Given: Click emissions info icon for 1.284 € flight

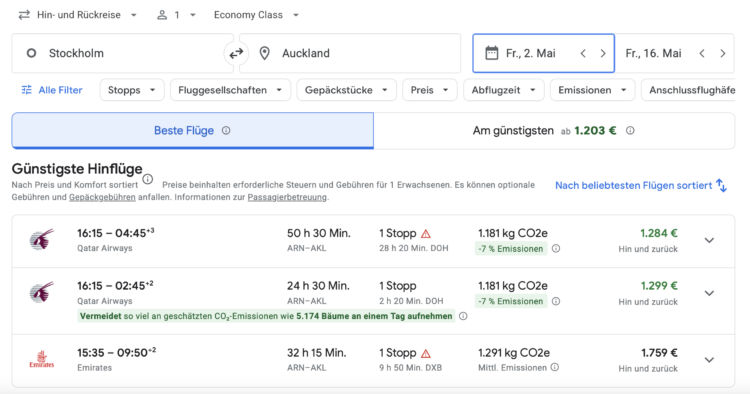Looking at the screenshot, I should click(x=556, y=249).
